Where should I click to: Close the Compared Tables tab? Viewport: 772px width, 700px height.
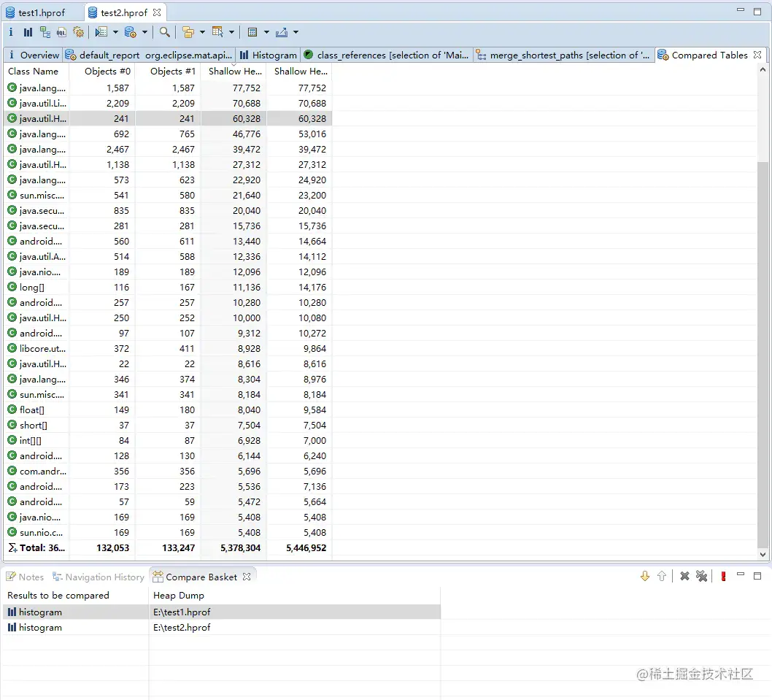[757, 55]
